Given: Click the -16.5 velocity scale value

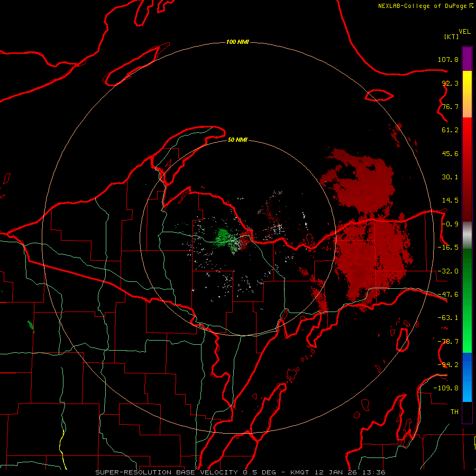Looking at the screenshot, I should [x=448, y=248].
